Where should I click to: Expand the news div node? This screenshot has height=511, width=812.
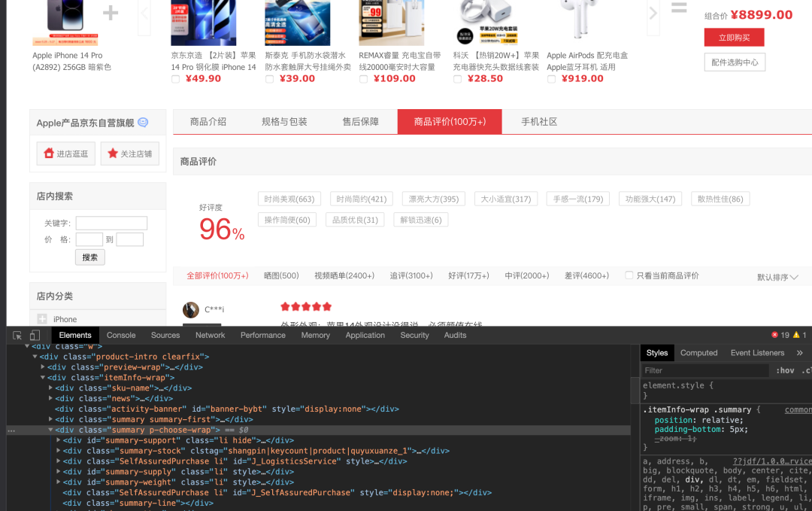click(x=51, y=399)
